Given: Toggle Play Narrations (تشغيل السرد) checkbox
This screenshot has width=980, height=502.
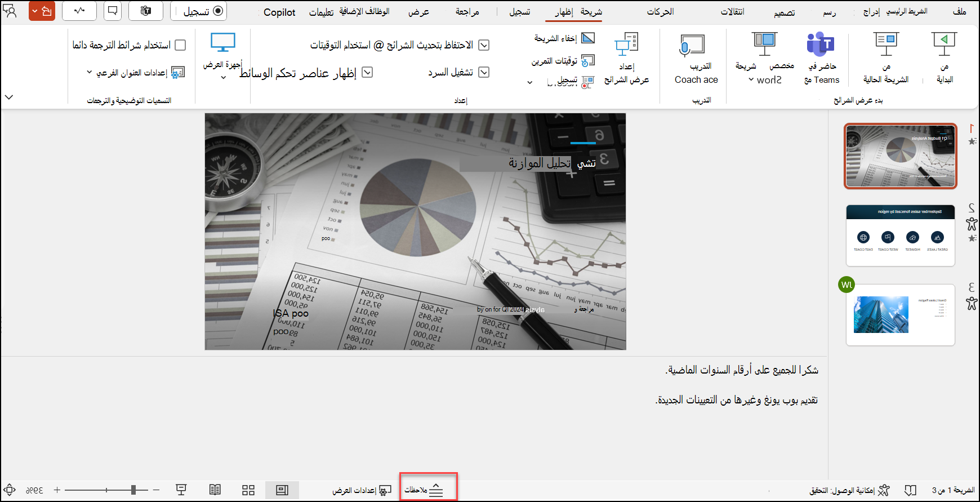Looking at the screenshot, I should 484,72.
